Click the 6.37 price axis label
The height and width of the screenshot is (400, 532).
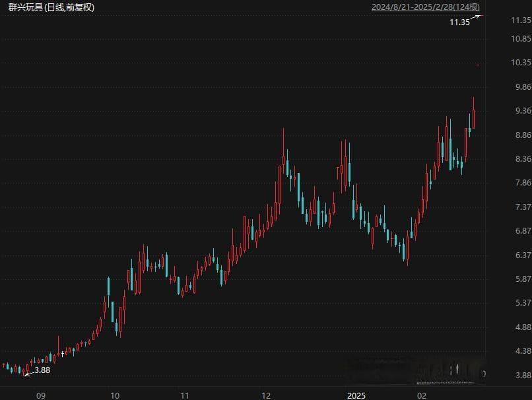(x=523, y=255)
